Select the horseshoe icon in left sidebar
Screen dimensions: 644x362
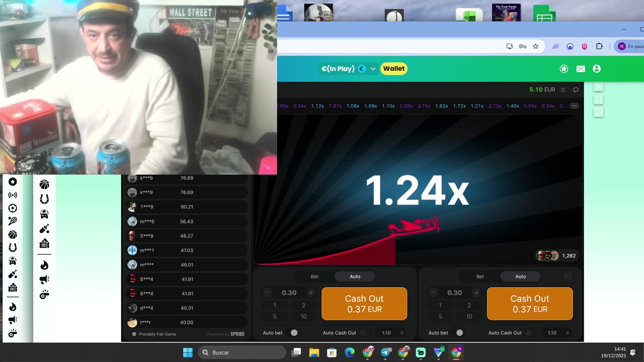coord(13,247)
